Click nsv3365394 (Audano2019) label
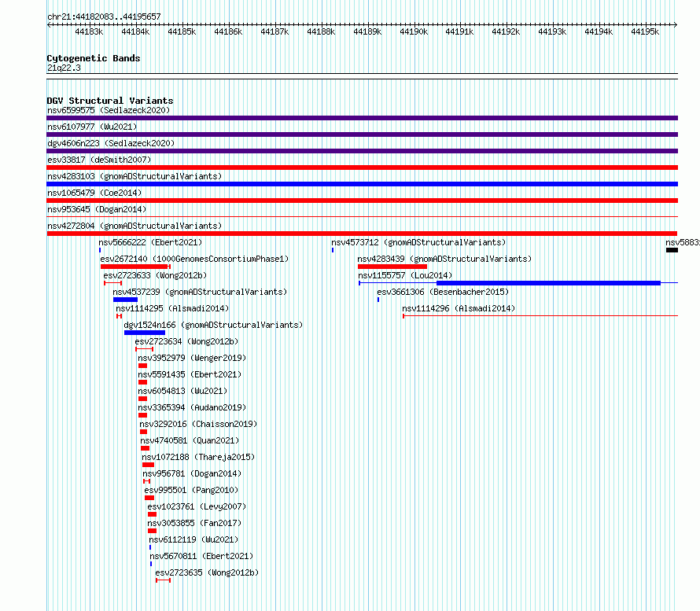 coord(192,407)
